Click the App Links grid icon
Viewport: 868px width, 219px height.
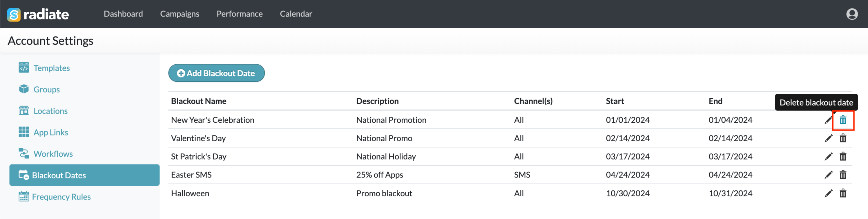(x=23, y=132)
